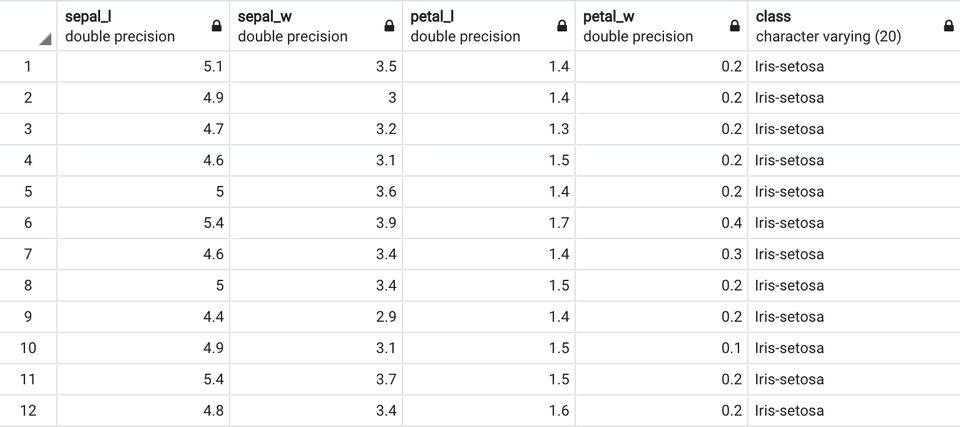Click the sepal_l cell with value 5.1
This screenshot has height=427, width=960.
tap(143, 67)
